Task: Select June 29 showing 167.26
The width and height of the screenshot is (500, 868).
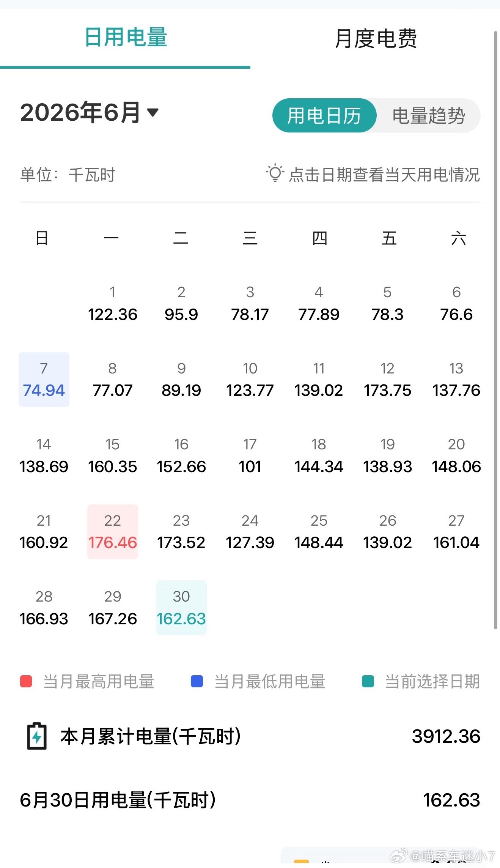Action: point(113,608)
